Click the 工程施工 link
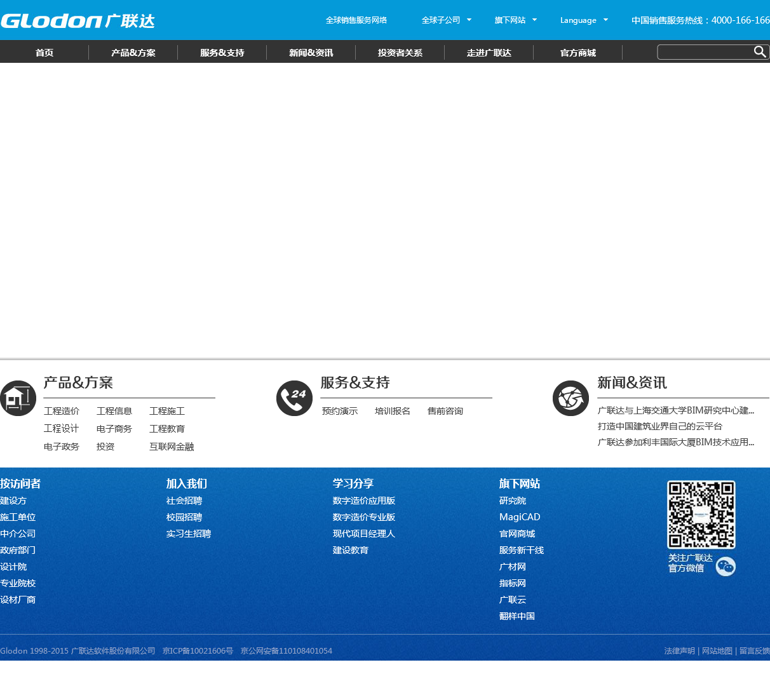 pos(167,411)
